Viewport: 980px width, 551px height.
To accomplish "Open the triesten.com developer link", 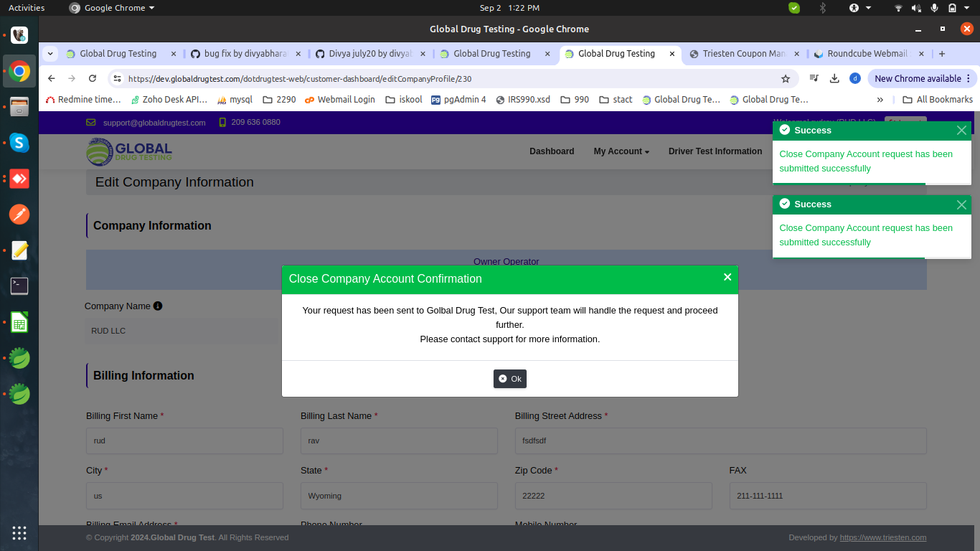I will pos(883,537).
